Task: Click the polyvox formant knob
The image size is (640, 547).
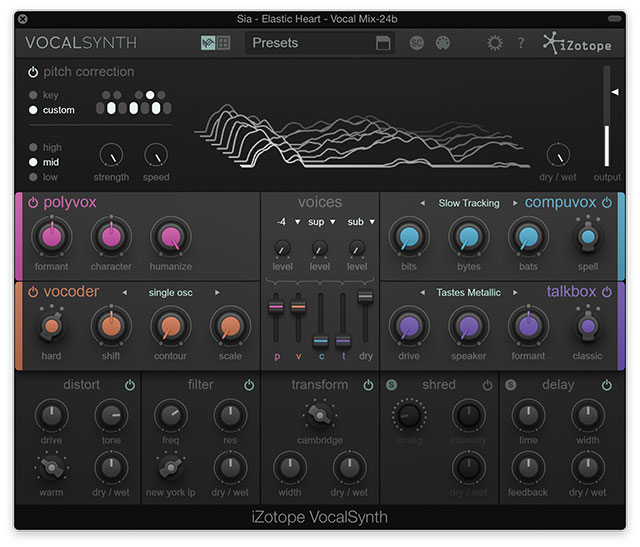Action: (51, 237)
